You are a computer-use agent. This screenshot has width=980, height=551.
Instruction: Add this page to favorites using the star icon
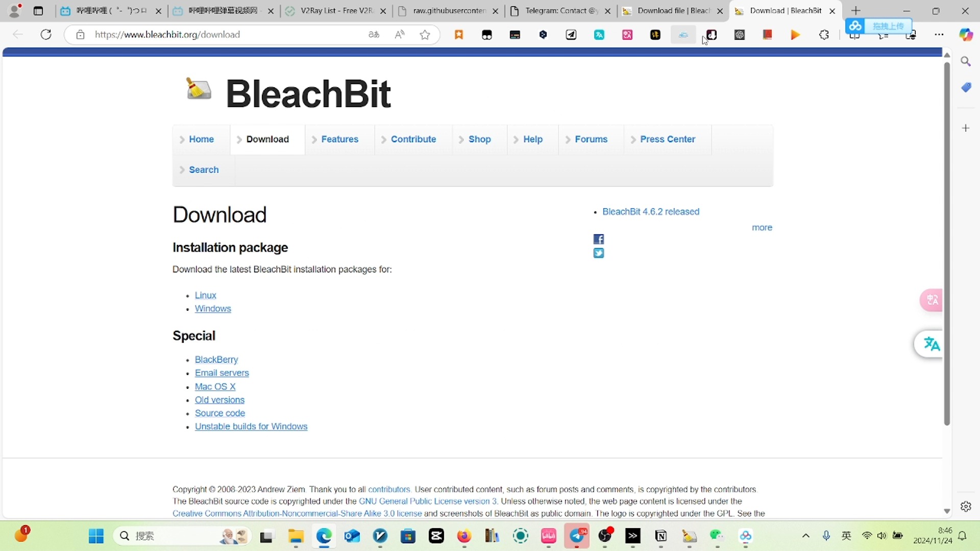[x=425, y=35]
